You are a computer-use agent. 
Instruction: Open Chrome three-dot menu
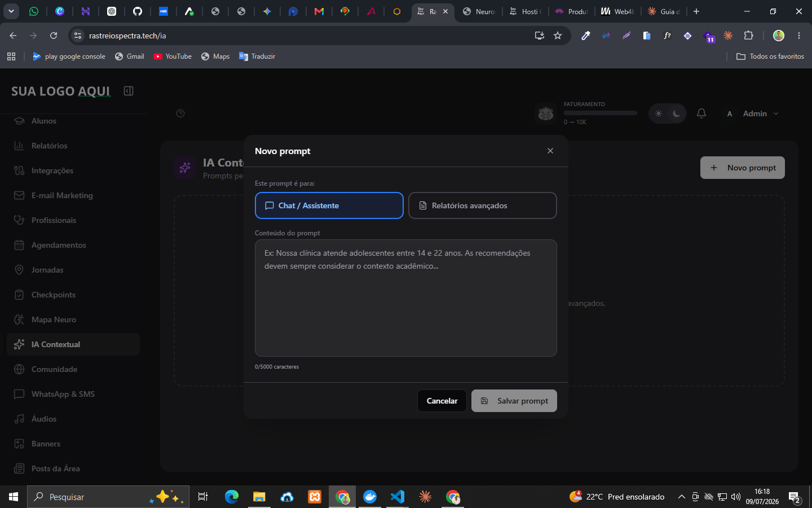click(x=799, y=36)
